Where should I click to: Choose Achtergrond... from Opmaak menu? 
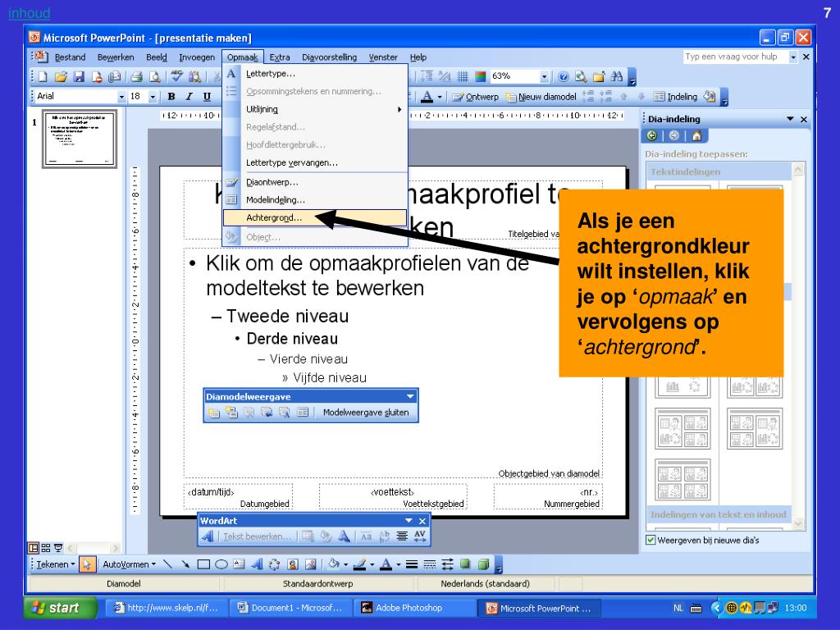pyautogui.click(x=315, y=217)
